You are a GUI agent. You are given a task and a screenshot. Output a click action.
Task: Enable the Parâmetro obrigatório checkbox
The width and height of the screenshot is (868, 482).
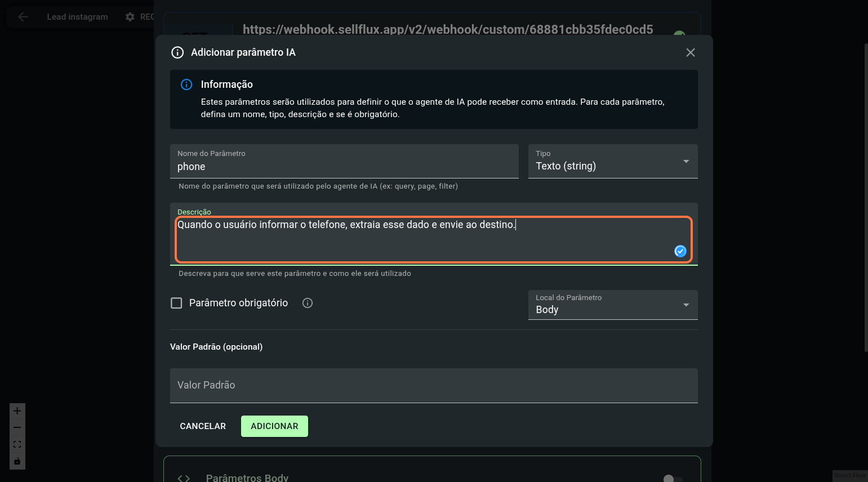(x=176, y=303)
